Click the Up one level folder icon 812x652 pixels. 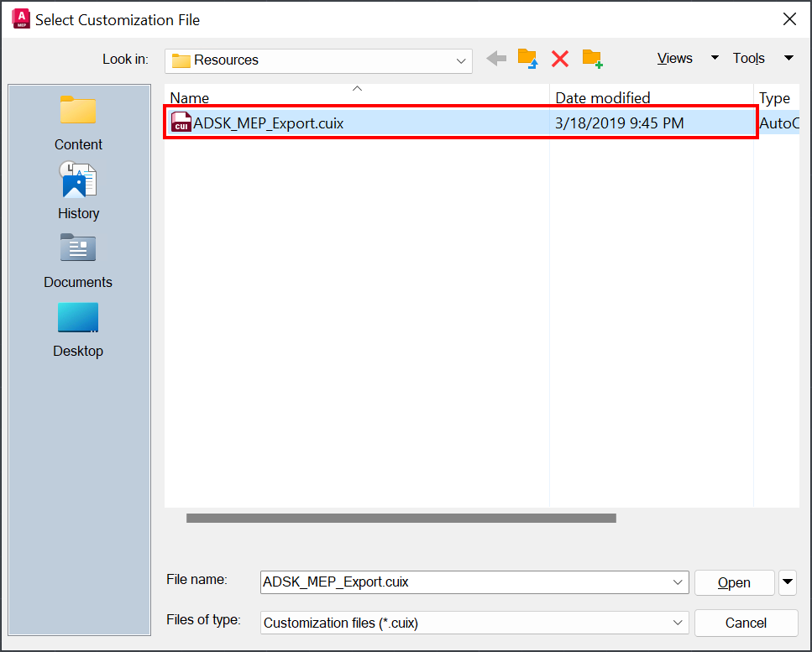[527, 58]
